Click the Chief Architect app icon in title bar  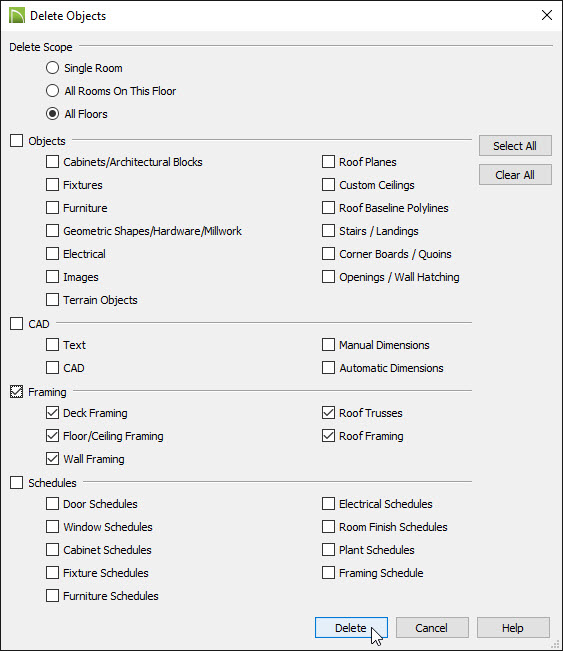[x=17, y=16]
